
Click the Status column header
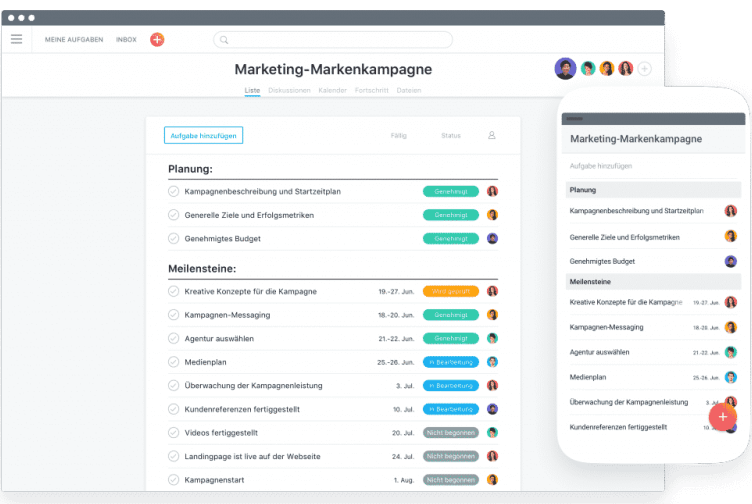[451, 136]
